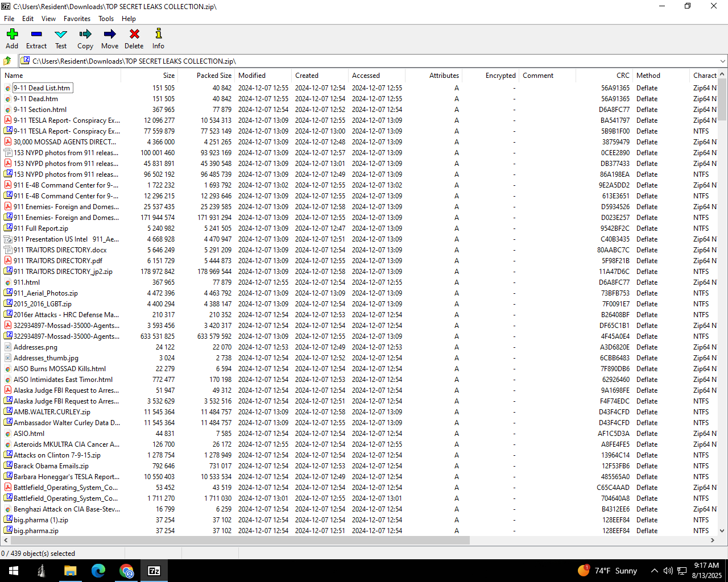
Task: Choose the Move toolbar icon
Action: pyautogui.click(x=110, y=39)
